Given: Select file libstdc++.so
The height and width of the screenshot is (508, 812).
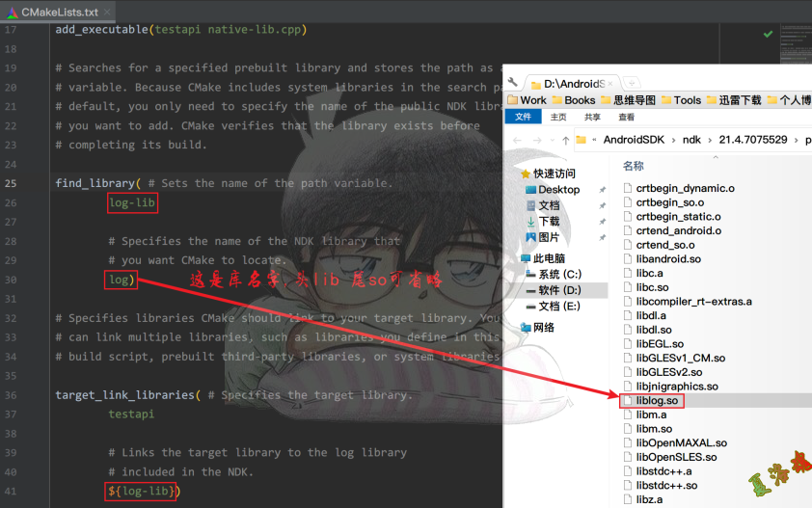Looking at the screenshot, I should click(661, 485).
